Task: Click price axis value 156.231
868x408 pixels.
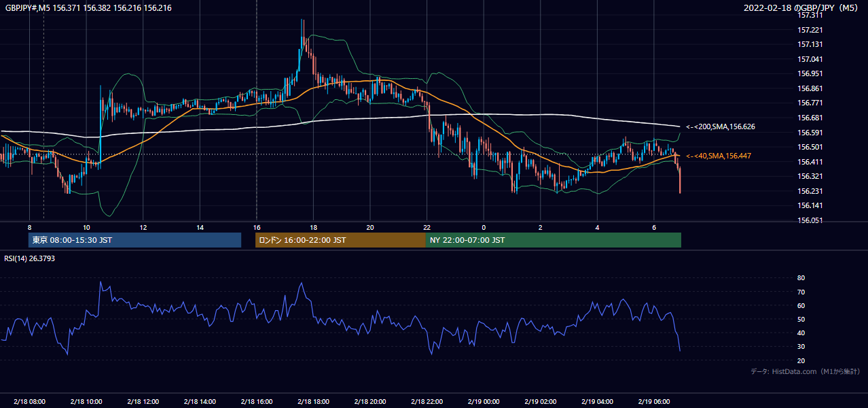Action: (x=810, y=191)
